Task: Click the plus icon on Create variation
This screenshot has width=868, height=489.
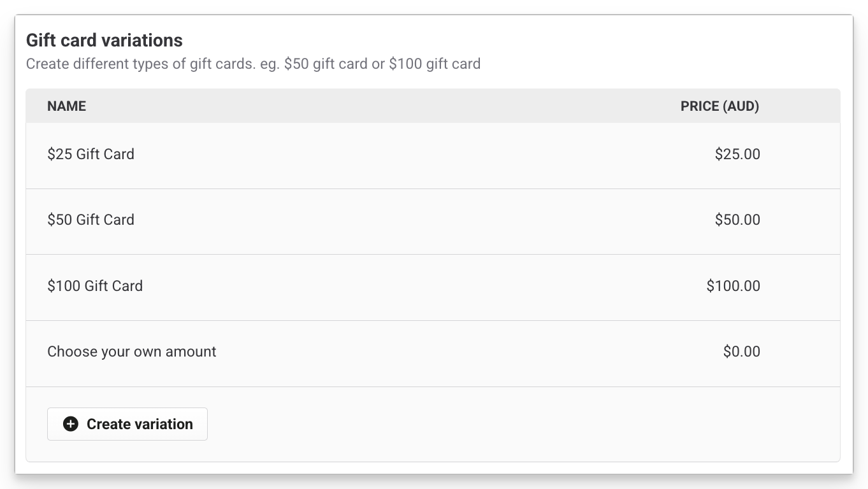Action: click(x=70, y=423)
